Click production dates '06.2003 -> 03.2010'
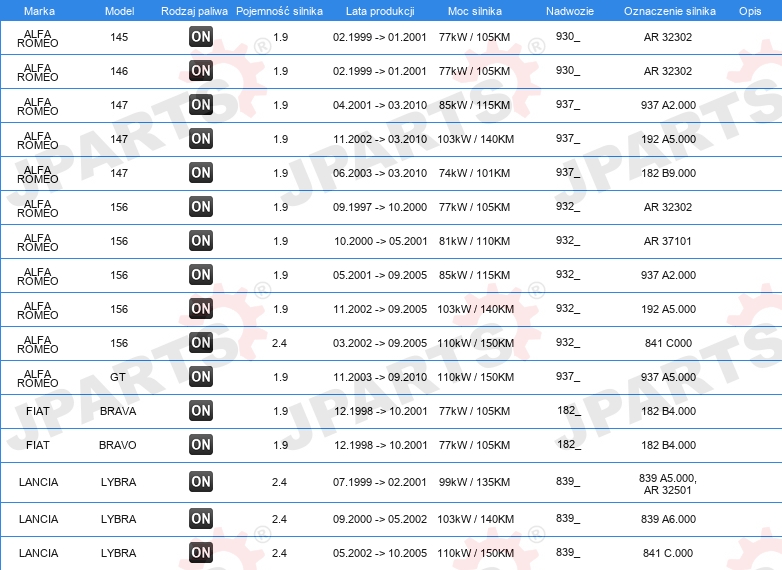 coord(380,173)
